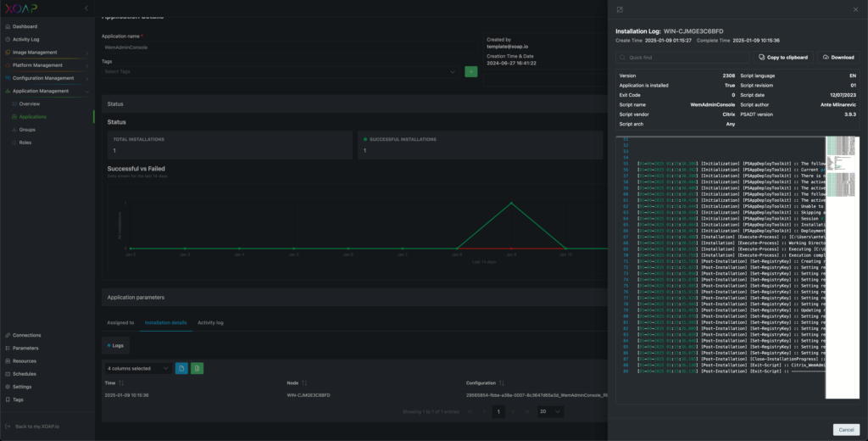This screenshot has width=868, height=441.
Task: Expand the Configuration Management submenu arrow
Action: (x=87, y=78)
